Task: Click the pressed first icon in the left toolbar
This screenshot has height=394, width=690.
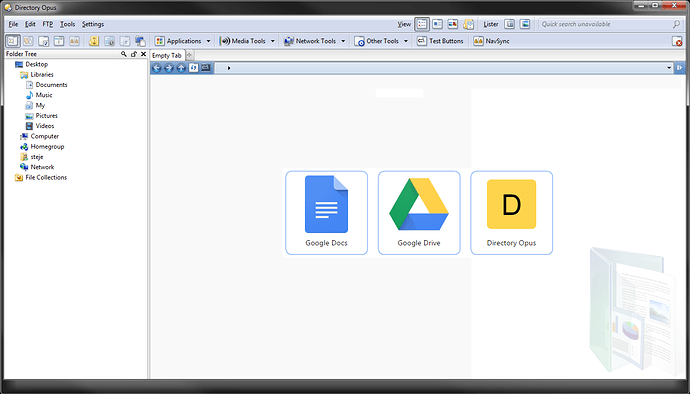Action: tap(13, 41)
